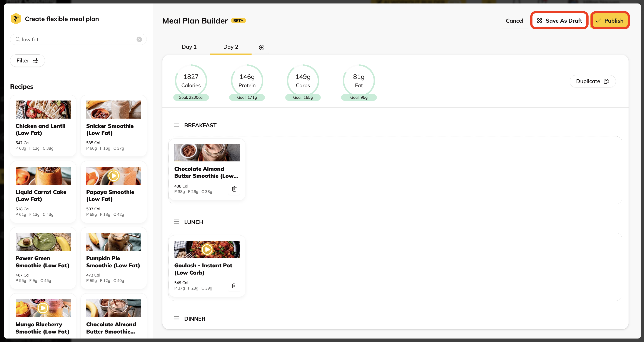644x342 pixels.
Task: Play the Papaya Smoothie recipe video
Action: click(x=113, y=176)
